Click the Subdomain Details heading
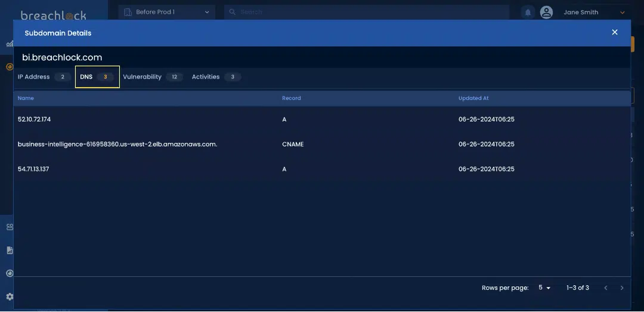This screenshot has height=312, width=644. pyautogui.click(x=58, y=33)
